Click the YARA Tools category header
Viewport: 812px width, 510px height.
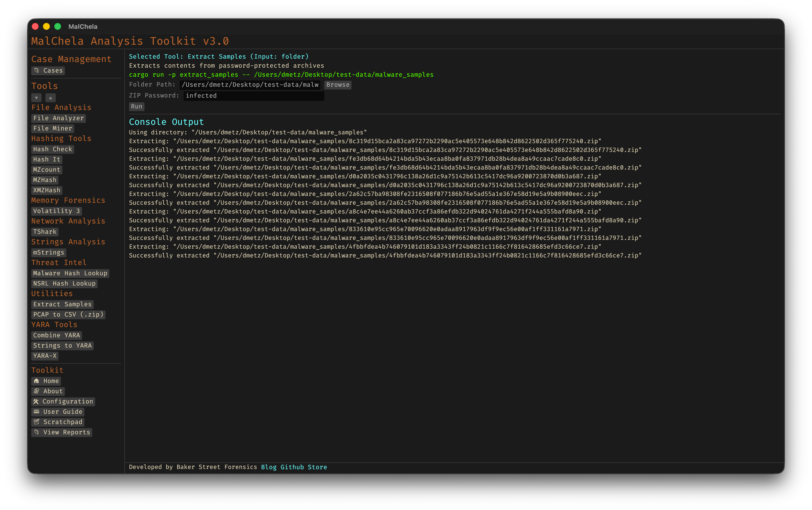(x=54, y=325)
